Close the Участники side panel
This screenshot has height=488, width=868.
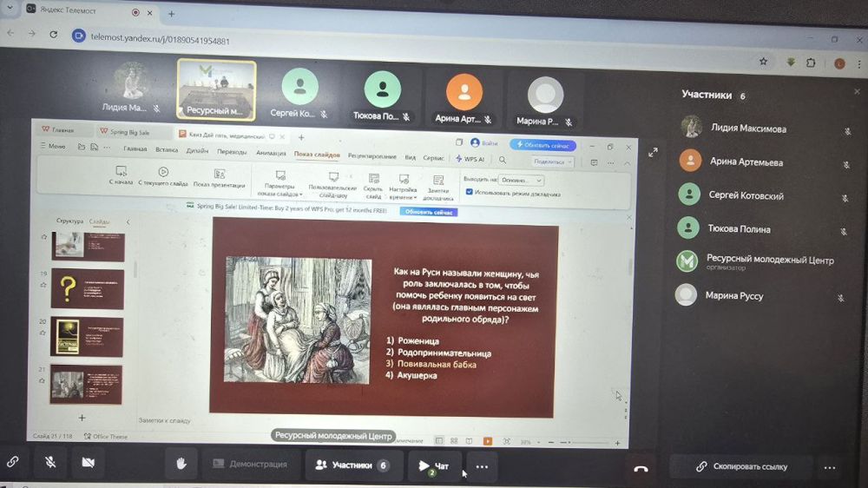click(x=857, y=91)
